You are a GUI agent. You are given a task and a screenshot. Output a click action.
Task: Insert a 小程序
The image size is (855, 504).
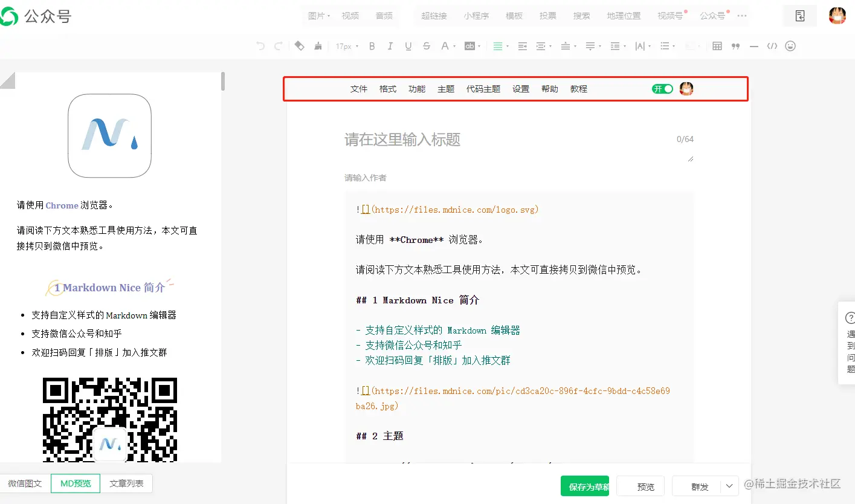pyautogui.click(x=476, y=16)
